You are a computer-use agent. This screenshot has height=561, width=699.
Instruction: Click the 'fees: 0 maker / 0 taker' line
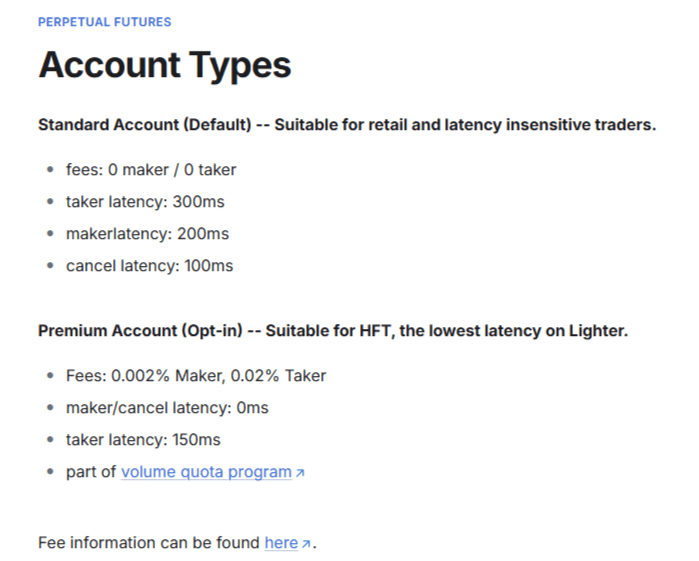coord(151,170)
